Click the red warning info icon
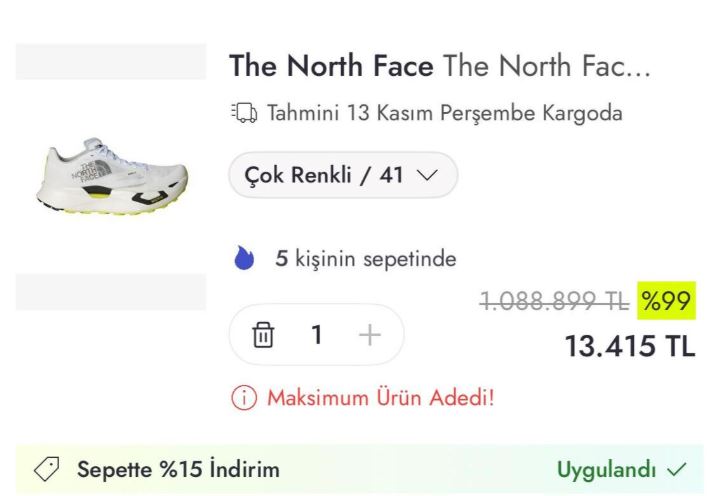The width and height of the screenshot is (728, 496). 243,398
